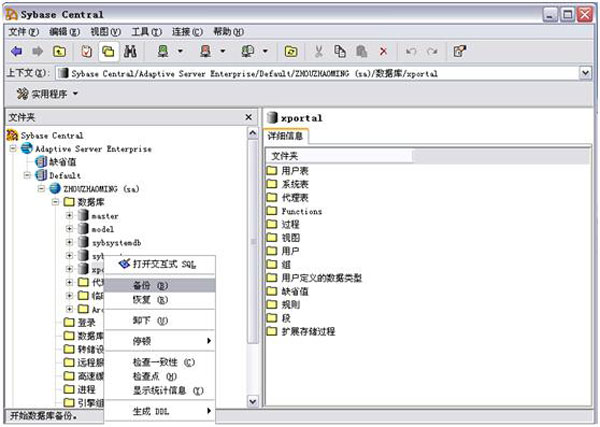
Task: Click the red delete X icon
Action: (383, 51)
